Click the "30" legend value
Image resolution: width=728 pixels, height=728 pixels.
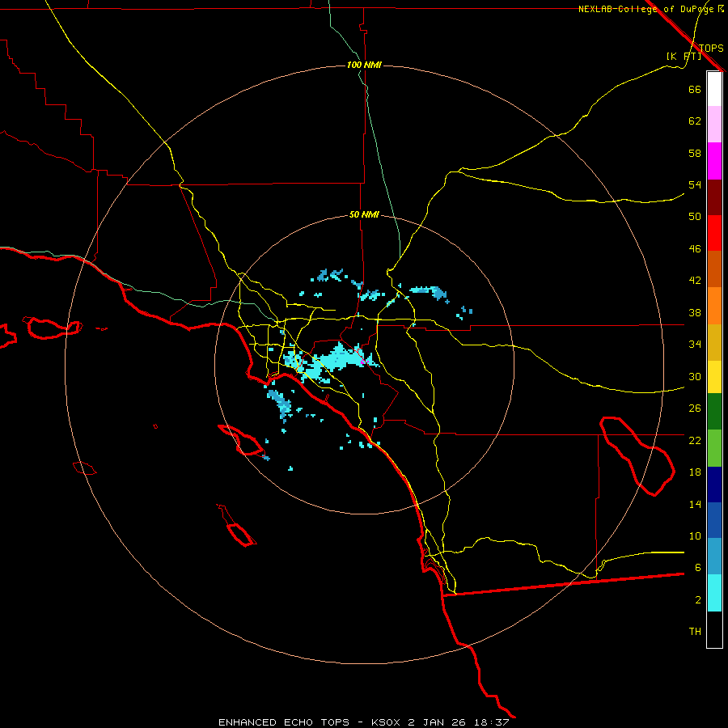pos(695,376)
